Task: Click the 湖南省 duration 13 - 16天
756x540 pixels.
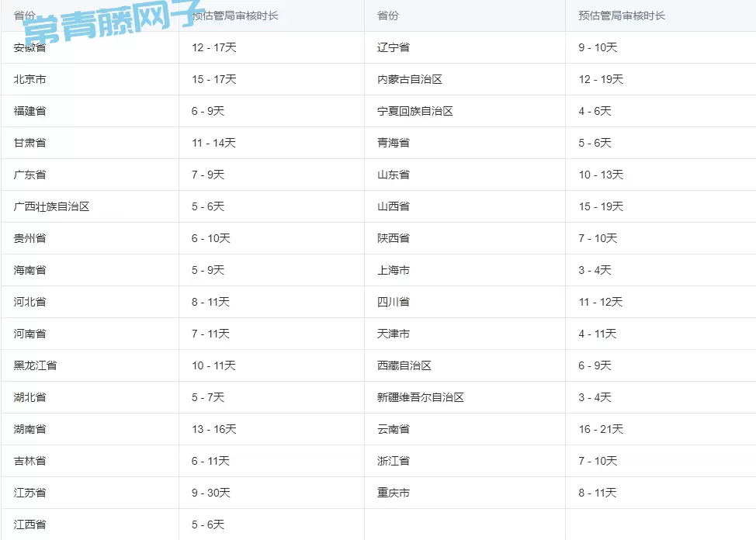Action: 214,430
